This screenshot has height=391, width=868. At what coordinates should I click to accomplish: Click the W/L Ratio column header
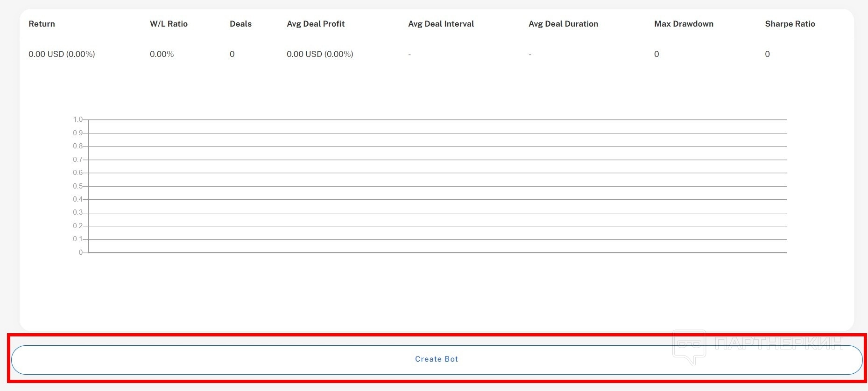pyautogui.click(x=169, y=24)
